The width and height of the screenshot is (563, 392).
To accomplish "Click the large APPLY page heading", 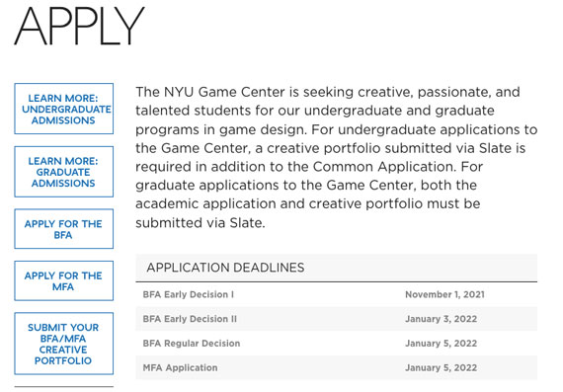I will (79, 26).
